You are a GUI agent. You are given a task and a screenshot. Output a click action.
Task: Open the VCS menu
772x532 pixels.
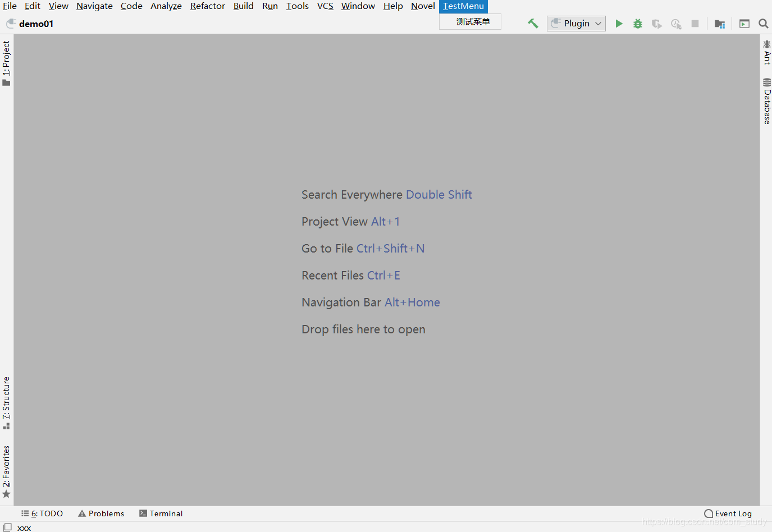[x=325, y=6]
